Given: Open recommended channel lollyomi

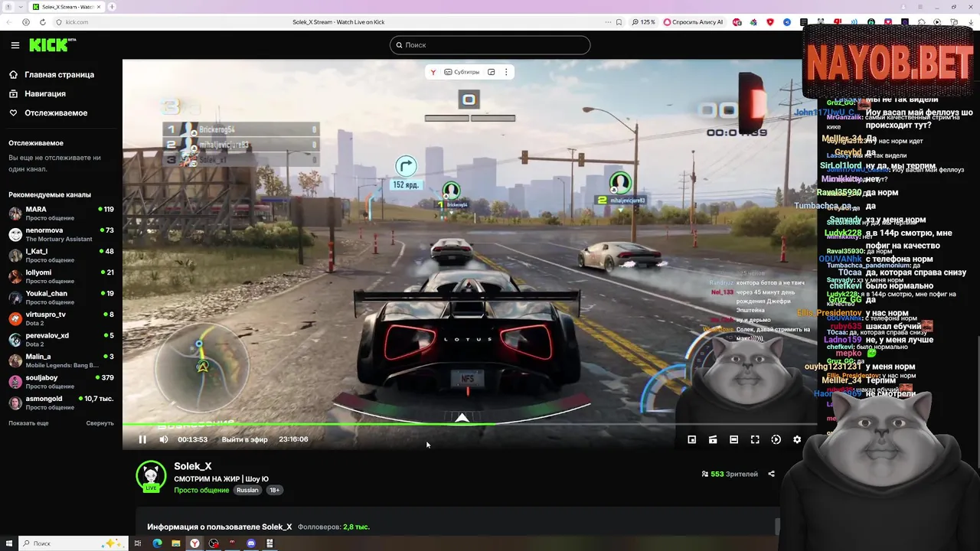Looking at the screenshot, I should coord(61,276).
